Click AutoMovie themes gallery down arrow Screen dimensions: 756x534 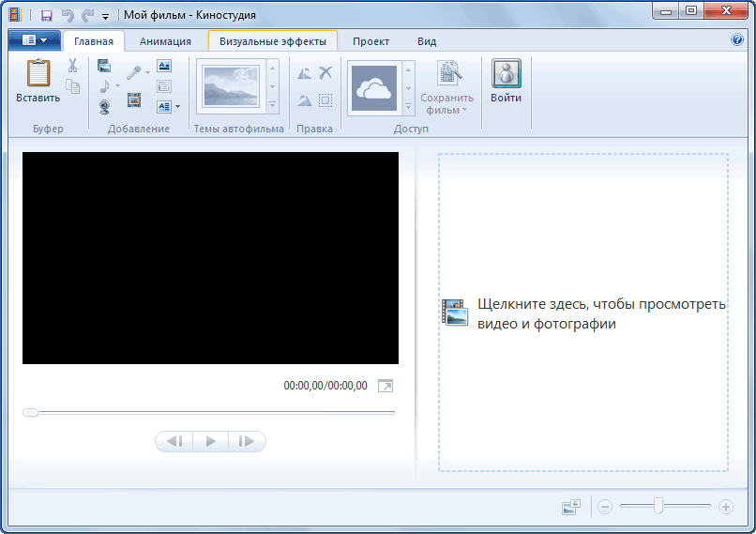point(272,87)
